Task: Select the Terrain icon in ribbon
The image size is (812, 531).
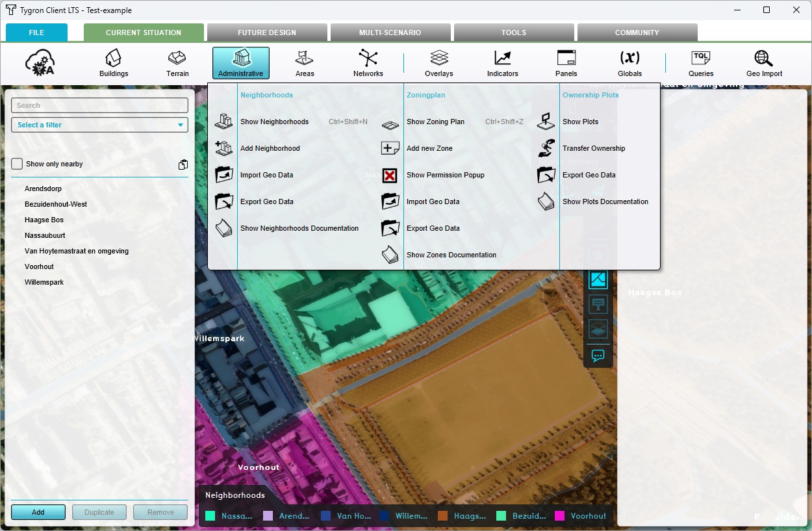Action: (x=177, y=63)
